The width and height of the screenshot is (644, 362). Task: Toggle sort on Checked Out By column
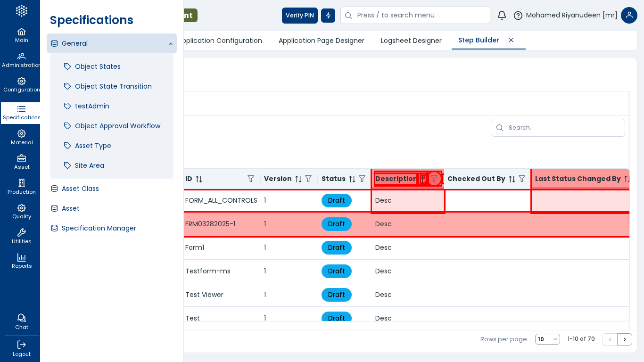point(512,179)
